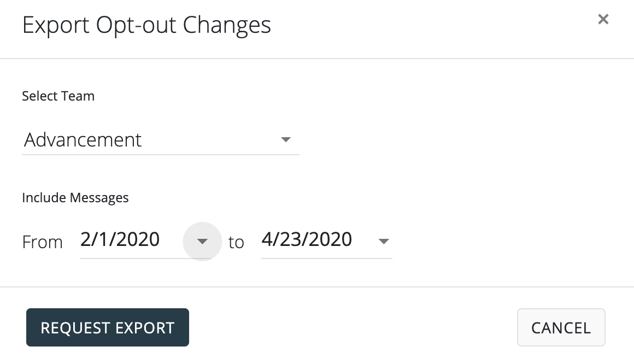Click the Advancement team selection text
Screen dimensions: 634x364
(x=83, y=140)
